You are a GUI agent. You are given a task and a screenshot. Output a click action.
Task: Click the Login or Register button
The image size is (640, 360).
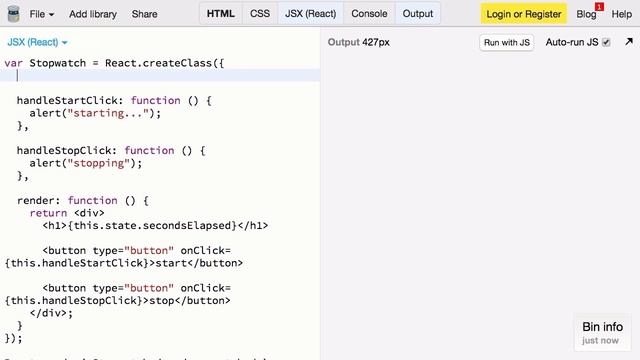coord(524,14)
